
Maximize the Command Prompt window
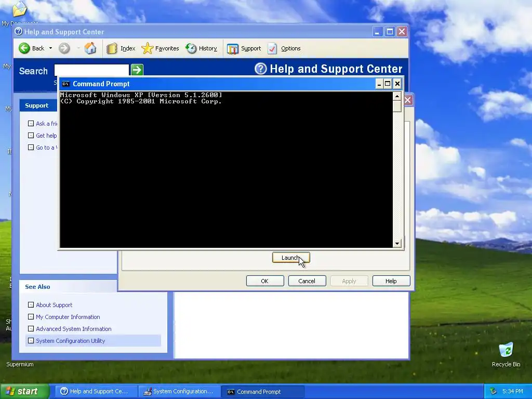click(388, 84)
